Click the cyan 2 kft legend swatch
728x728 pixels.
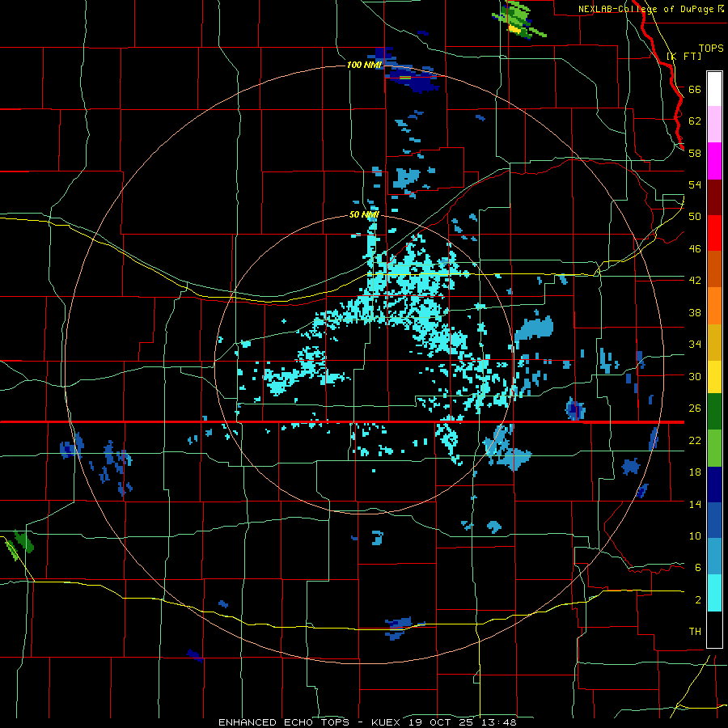tap(714, 593)
